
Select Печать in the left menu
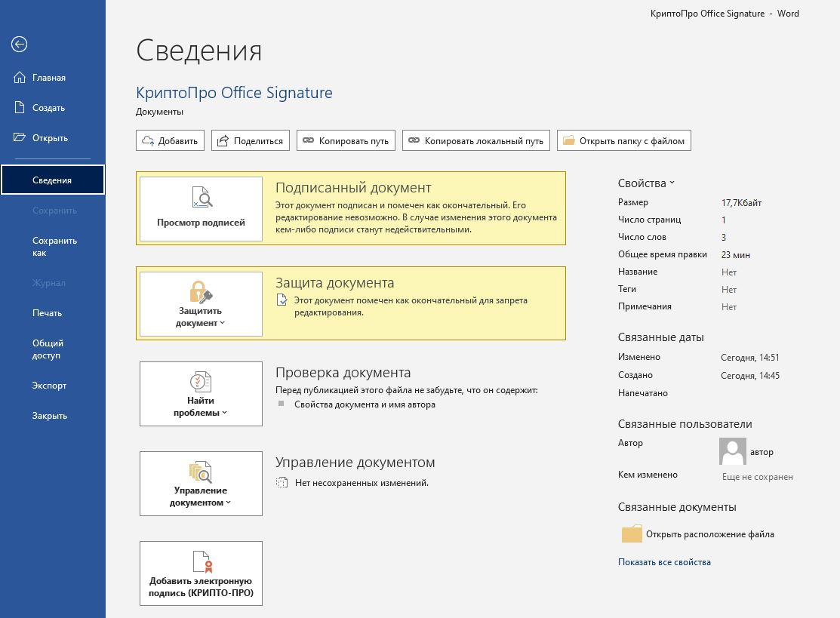point(47,313)
